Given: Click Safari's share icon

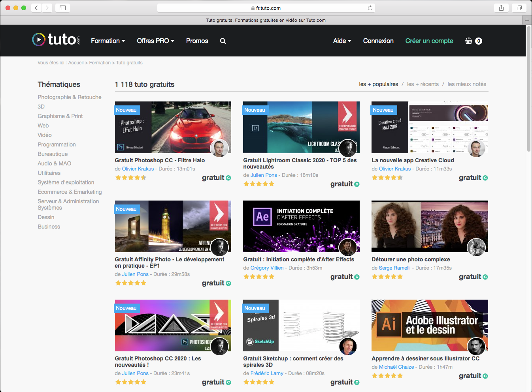Looking at the screenshot, I should [501, 8].
